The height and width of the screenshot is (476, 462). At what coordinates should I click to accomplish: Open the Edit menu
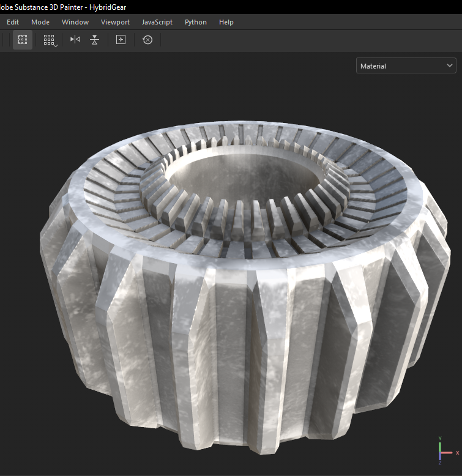[x=13, y=22]
